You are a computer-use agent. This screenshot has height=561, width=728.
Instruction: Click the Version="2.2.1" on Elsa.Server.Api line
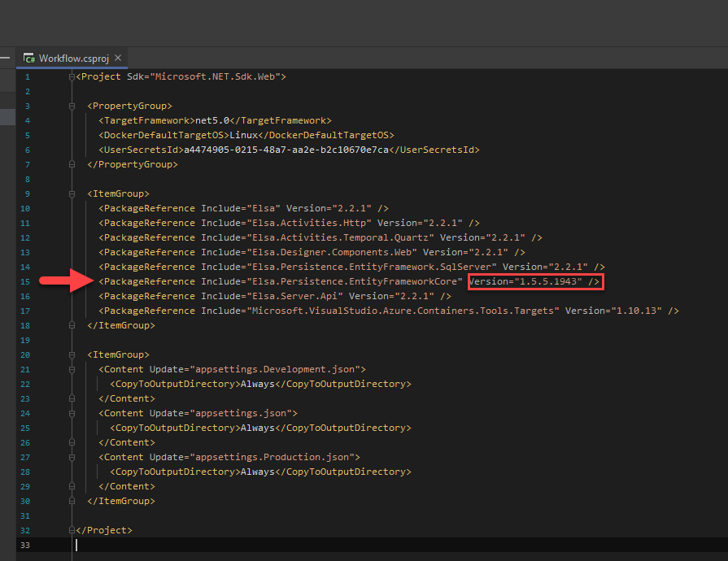pos(391,296)
